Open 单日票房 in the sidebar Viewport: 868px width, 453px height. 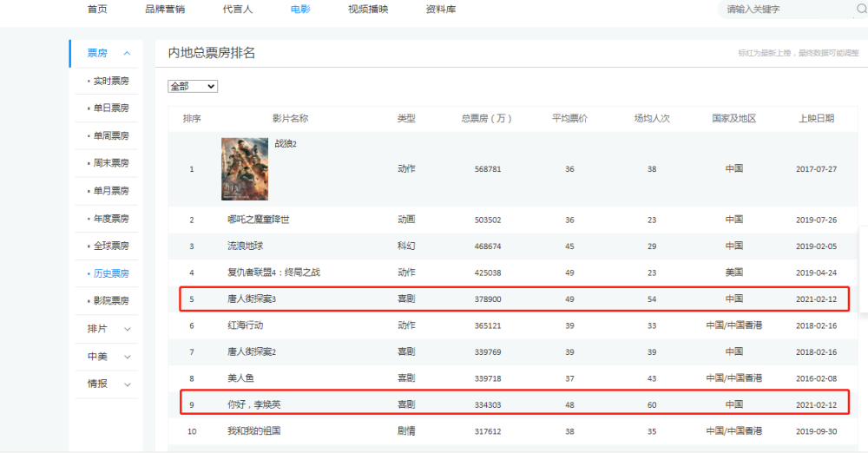[111, 108]
